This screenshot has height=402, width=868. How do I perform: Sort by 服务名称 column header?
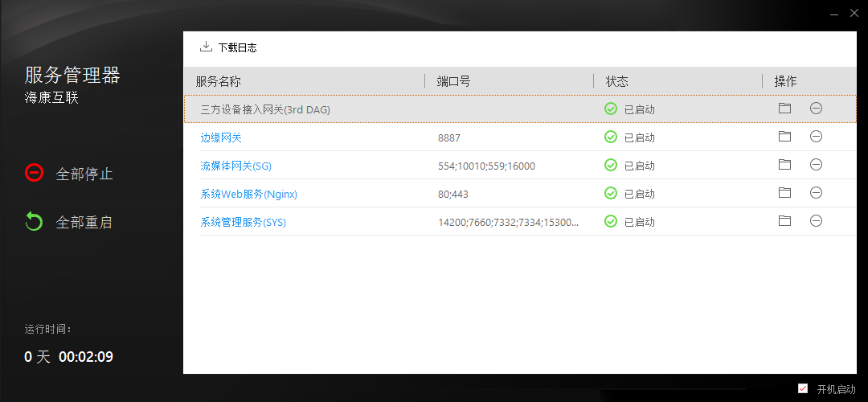point(219,81)
